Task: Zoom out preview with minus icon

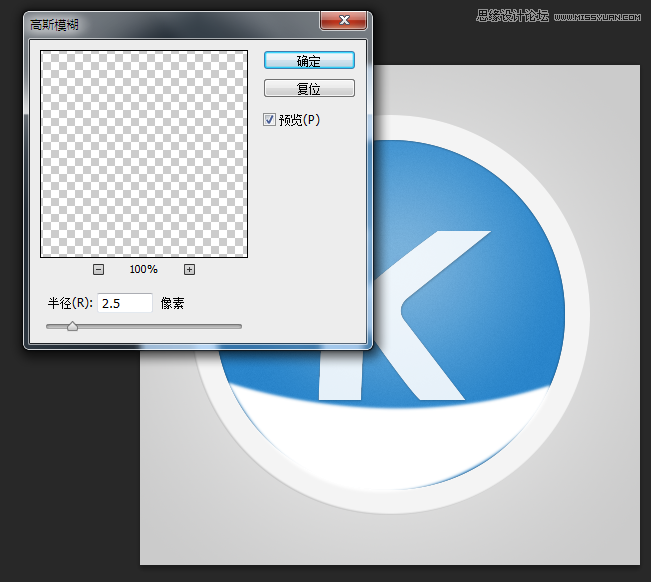Action: click(x=98, y=269)
